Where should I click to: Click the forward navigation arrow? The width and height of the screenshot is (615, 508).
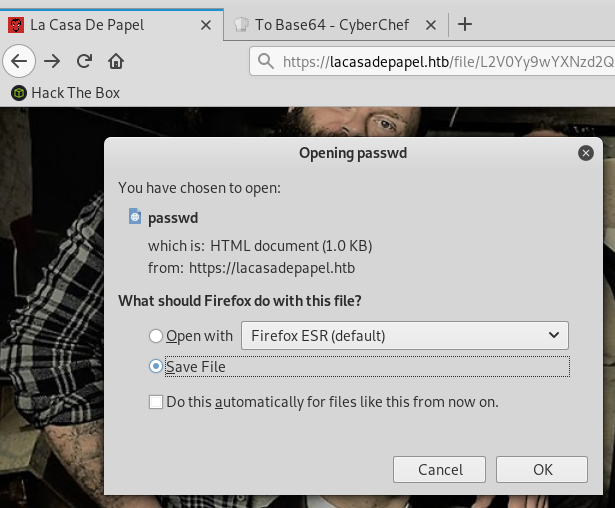[x=52, y=62]
